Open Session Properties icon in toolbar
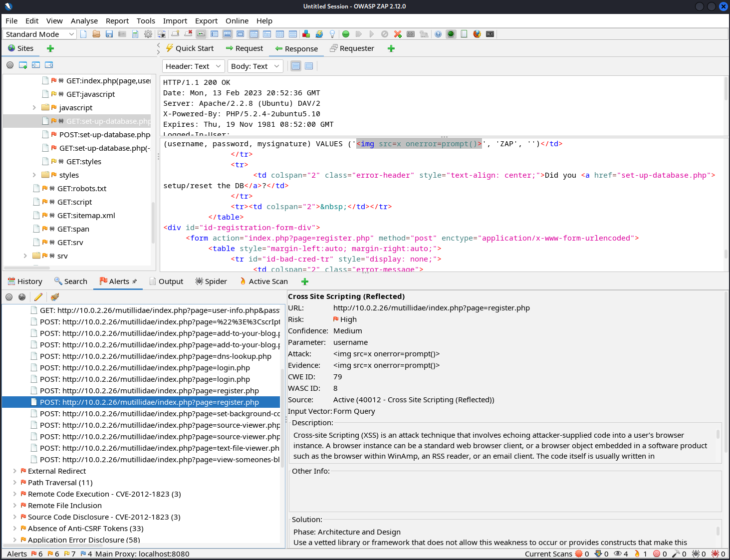730x560 pixels. point(135,34)
